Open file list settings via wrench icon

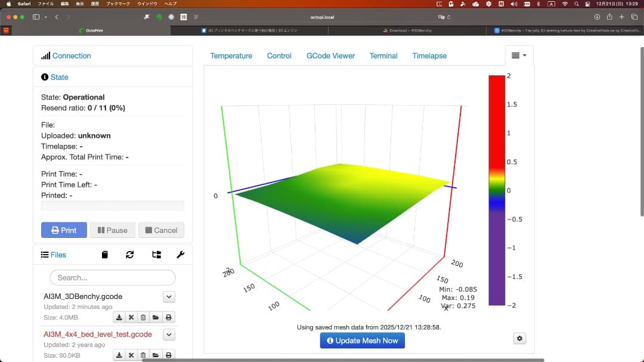click(x=180, y=255)
